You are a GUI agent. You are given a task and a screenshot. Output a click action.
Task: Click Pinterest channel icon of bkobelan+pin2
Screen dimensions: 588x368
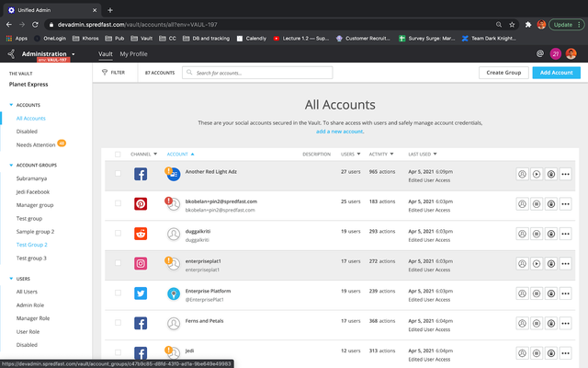(141, 204)
